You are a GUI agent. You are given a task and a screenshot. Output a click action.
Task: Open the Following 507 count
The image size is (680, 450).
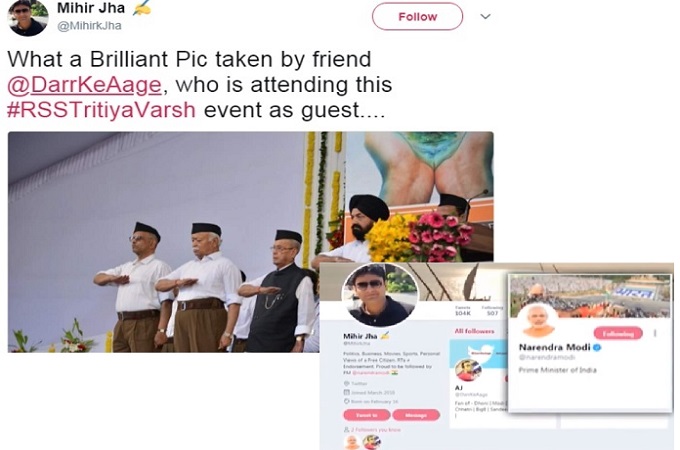pyautogui.click(x=492, y=310)
